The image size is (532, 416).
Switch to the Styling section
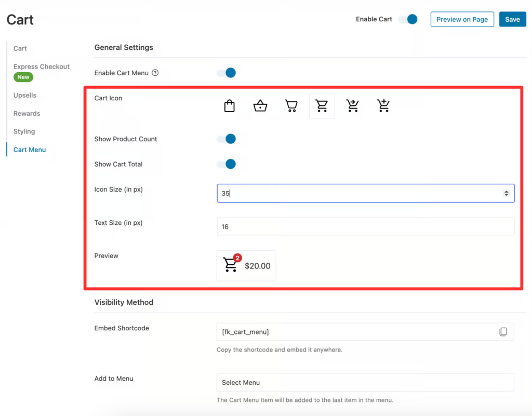coord(23,131)
